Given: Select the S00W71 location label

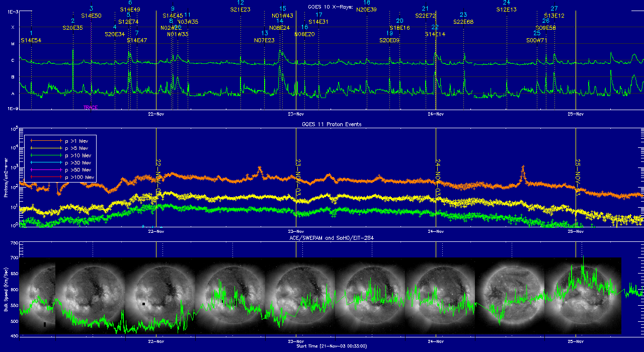Looking at the screenshot, I should click(536, 40).
